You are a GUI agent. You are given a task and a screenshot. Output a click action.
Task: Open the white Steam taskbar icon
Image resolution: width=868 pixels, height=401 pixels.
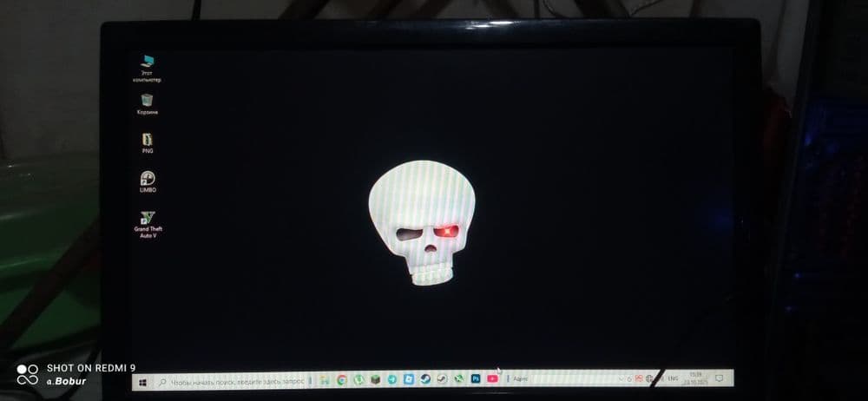pos(442,378)
